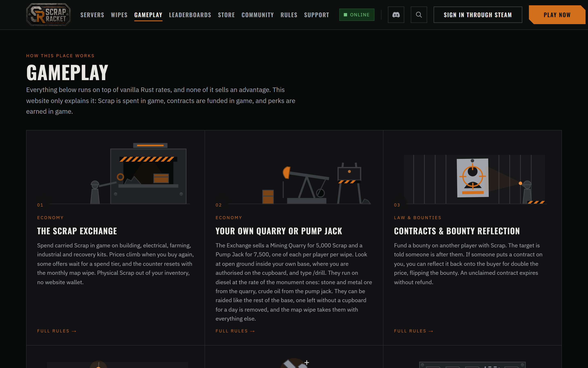Open Full Rules for The Scrap Exchange
Viewport: 588px width, 368px height.
click(57, 331)
